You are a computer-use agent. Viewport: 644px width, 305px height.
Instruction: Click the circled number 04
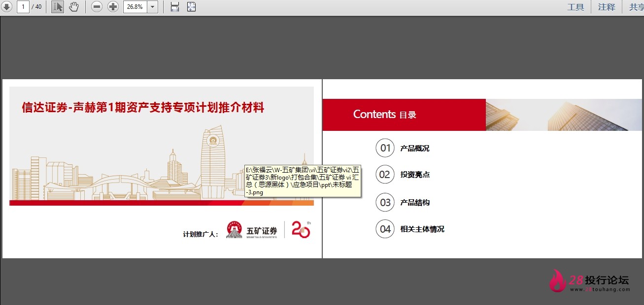pos(385,229)
